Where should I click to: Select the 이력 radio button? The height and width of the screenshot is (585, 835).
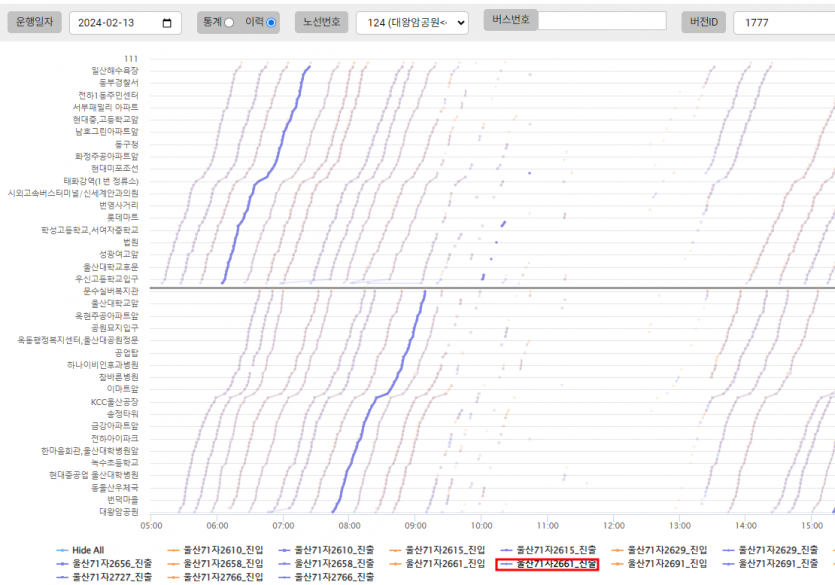[272, 22]
